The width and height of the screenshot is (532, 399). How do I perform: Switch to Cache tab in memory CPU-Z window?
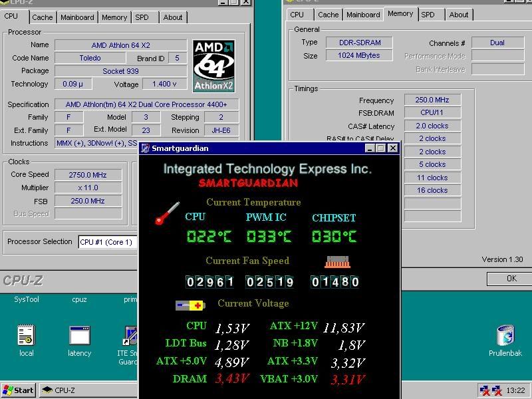point(328,15)
